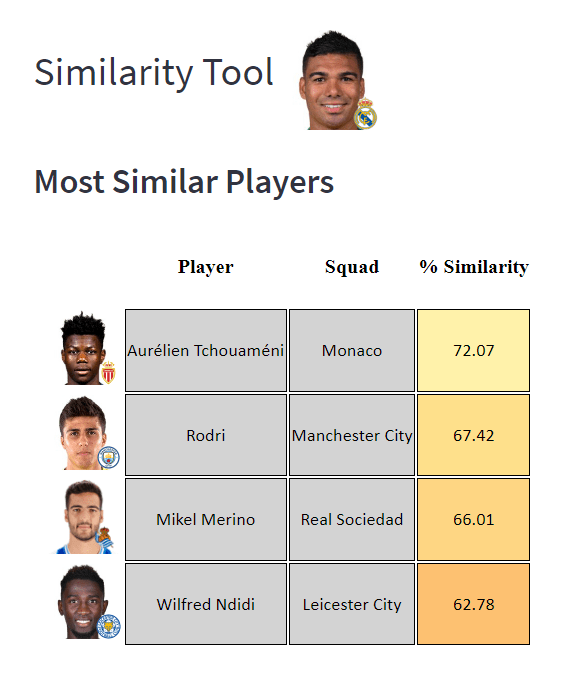Click the Leicester City crest icon

tap(109, 626)
